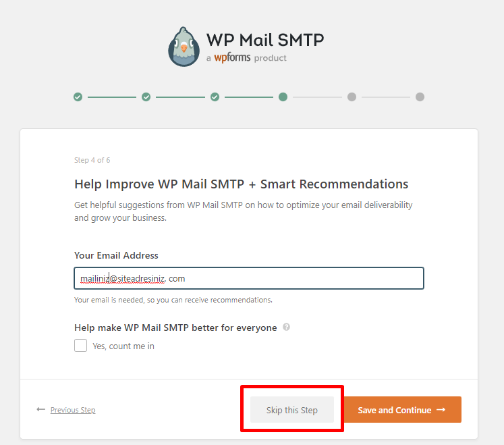This screenshot has width=504, height=445.
Task: Select the third completed step checkmark
Action: pos(215,97)
